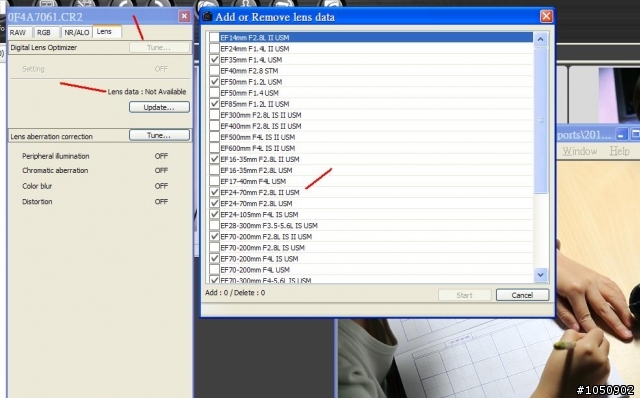Check the EF17-40mm F4L USM box
Viewport: 640px width, 398px height.
click(214, 181)
